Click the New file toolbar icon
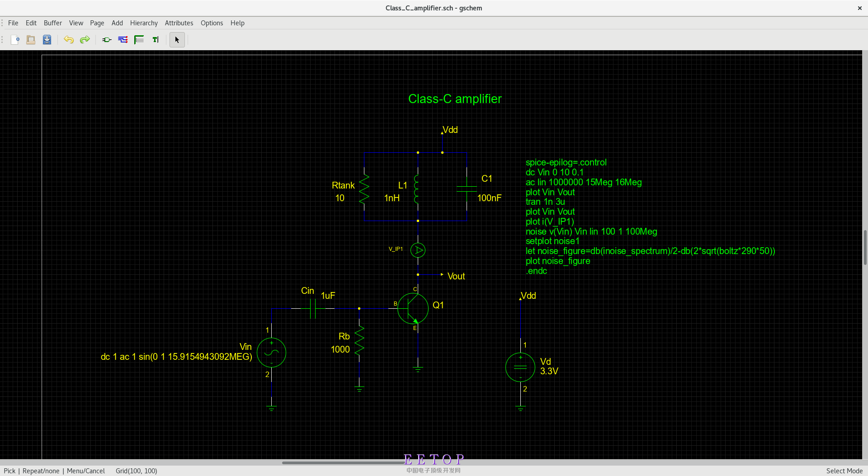Viewport: 868px width, 476px height. click(x=15, y=40)
